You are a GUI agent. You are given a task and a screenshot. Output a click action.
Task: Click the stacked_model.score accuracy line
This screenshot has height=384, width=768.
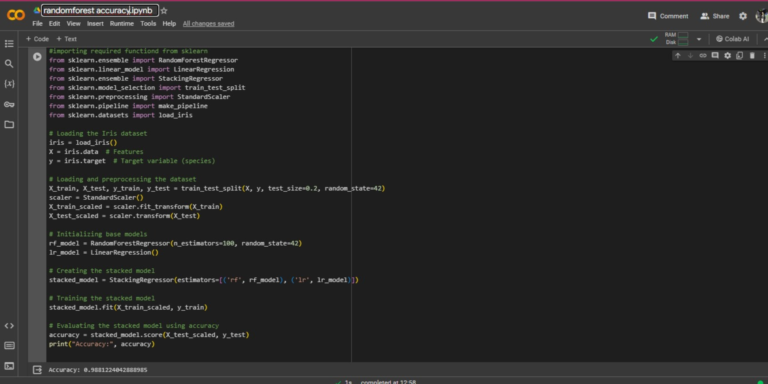coord(149,335)
